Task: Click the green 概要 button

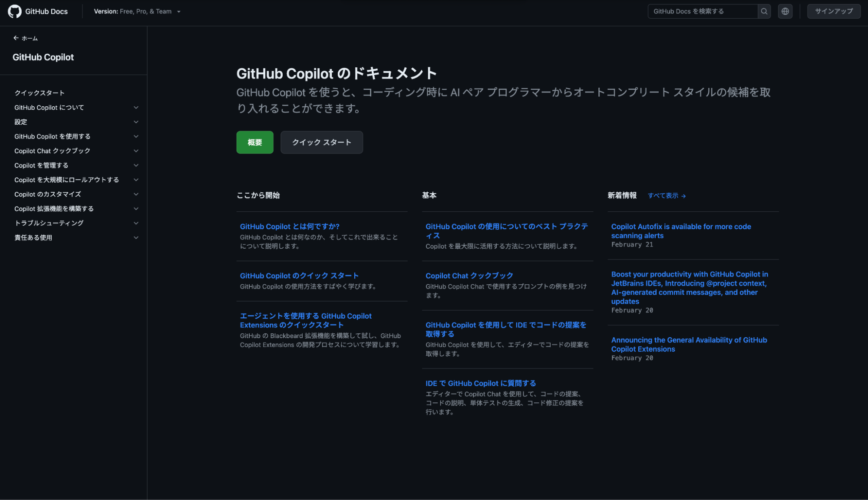Action: tap(255, 142)
